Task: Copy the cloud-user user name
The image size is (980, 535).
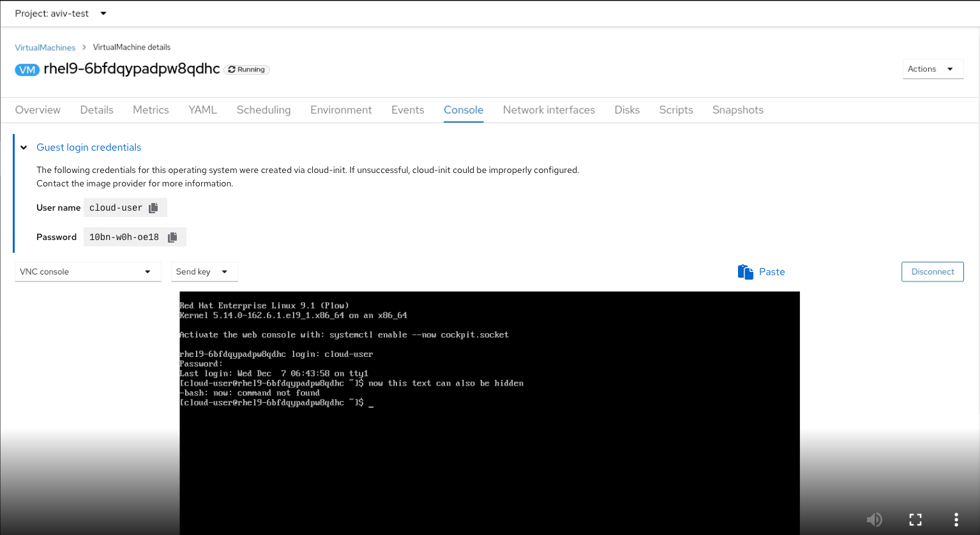Action: click(153, 208)
